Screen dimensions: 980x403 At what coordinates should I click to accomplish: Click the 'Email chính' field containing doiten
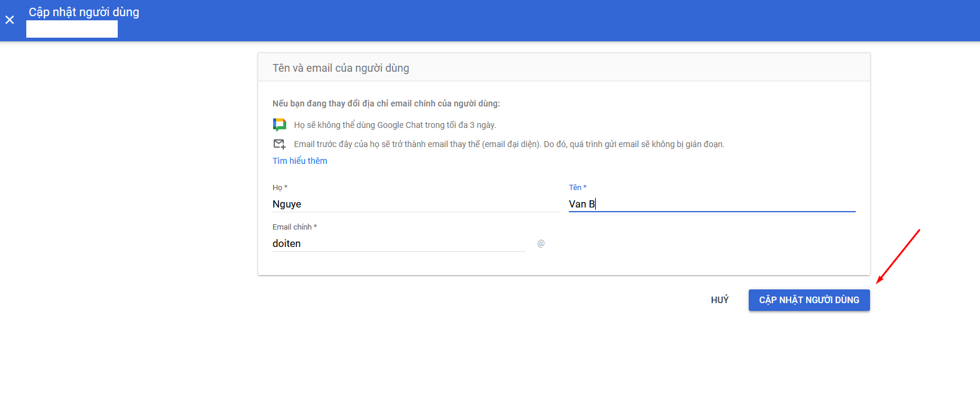click(x=398, y=243)
